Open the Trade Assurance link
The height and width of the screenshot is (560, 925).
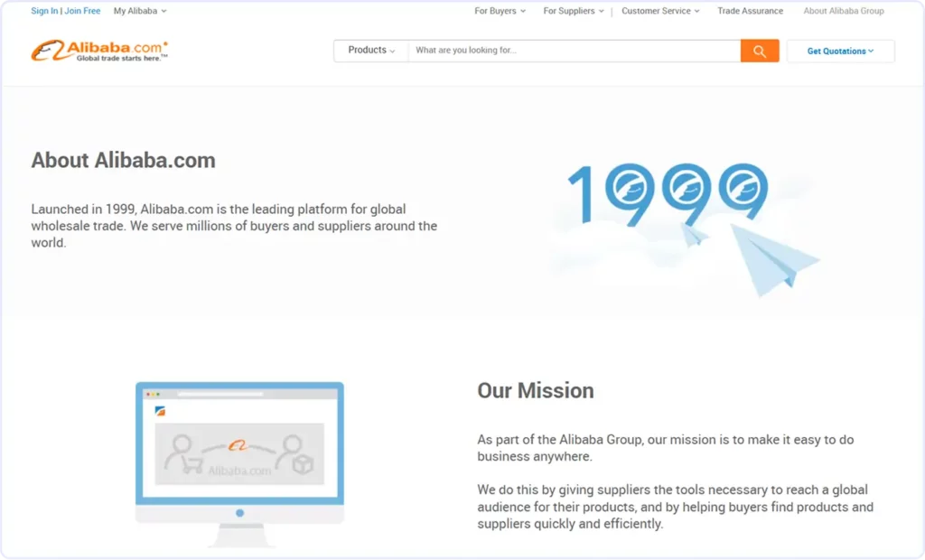point(750,11)
